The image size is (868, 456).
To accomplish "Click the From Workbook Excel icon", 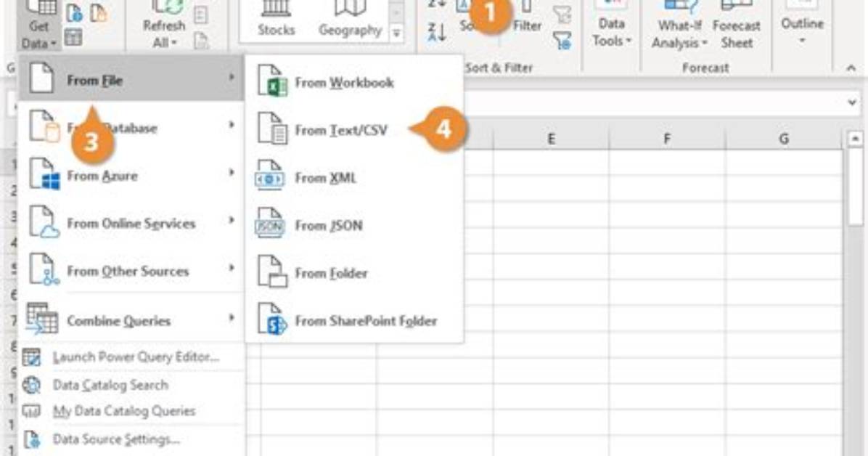I will pos(272,81).
